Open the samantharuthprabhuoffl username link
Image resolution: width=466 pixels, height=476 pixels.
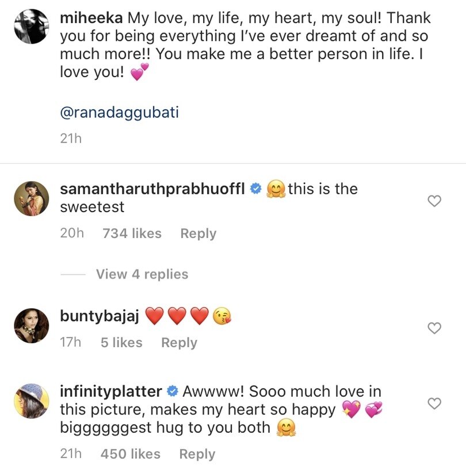coord(152,189)
